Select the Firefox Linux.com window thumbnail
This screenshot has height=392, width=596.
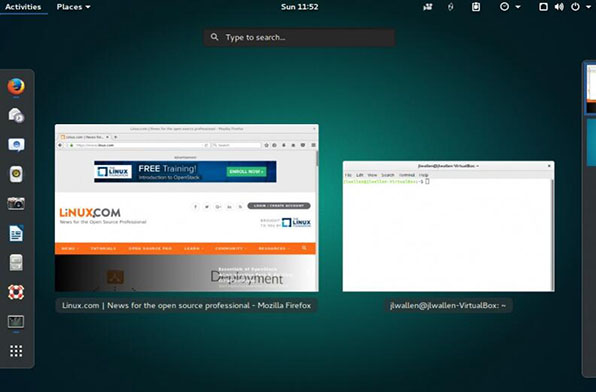[x=187, y=208]
